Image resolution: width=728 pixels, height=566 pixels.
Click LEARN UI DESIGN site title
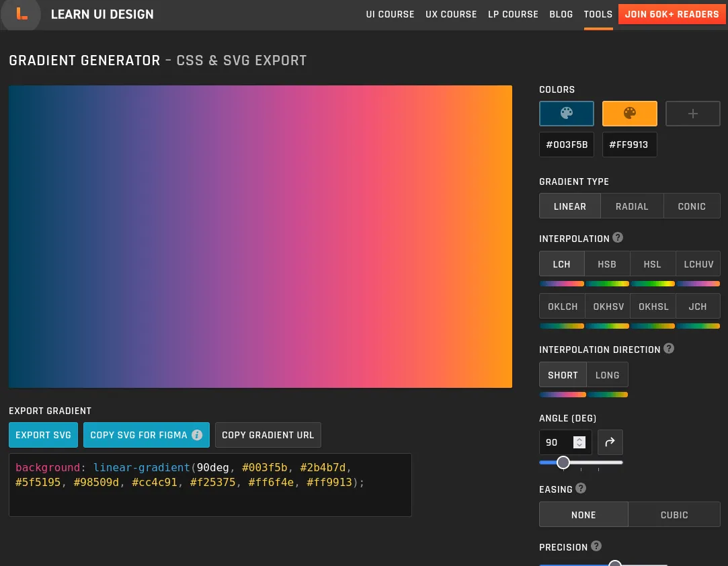pyautogui.click(x=102, y=14)
